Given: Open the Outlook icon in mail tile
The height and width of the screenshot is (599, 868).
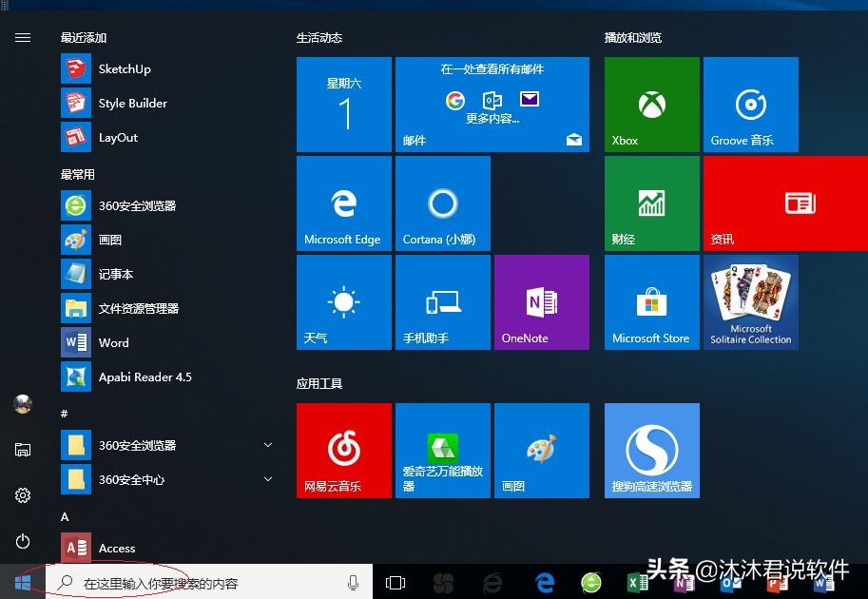Looking at the screenshot, I should 492,100.
